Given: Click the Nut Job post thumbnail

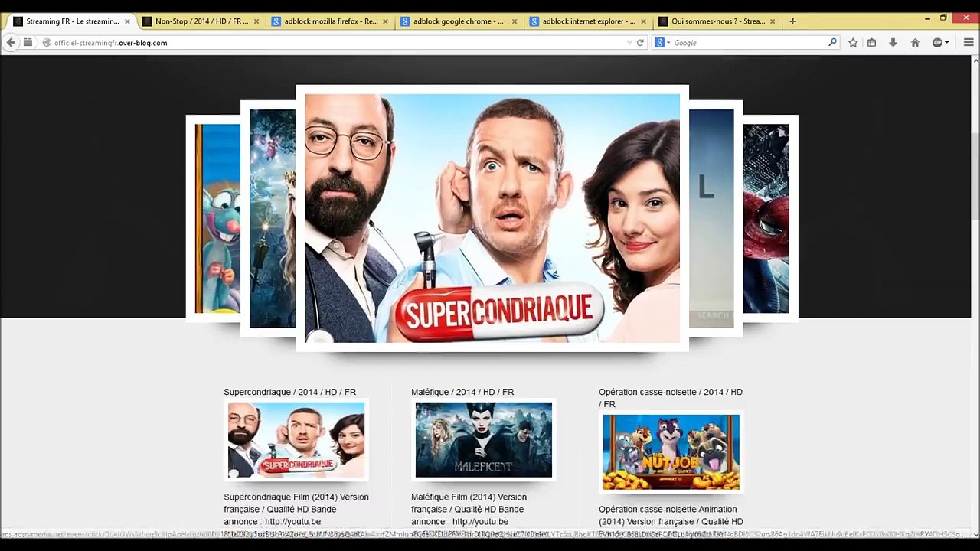Looking at the screenshot, I should (671, 452).
